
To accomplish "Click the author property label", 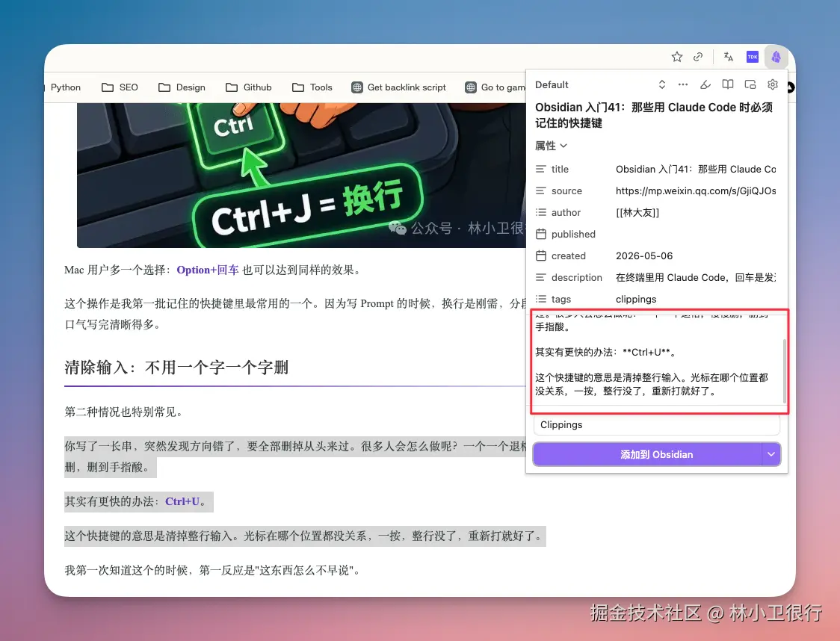I will [x=566, y=213].
